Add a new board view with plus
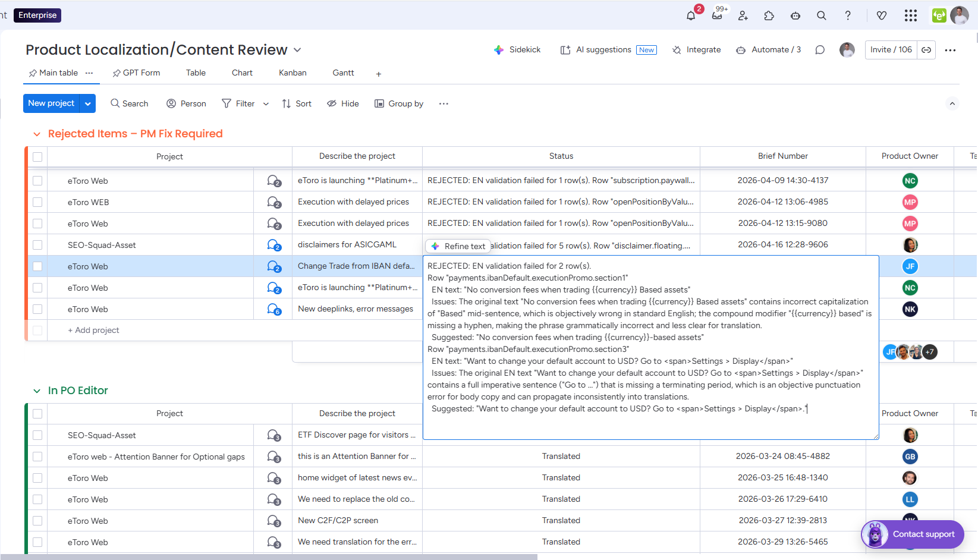 pos(378,74)
